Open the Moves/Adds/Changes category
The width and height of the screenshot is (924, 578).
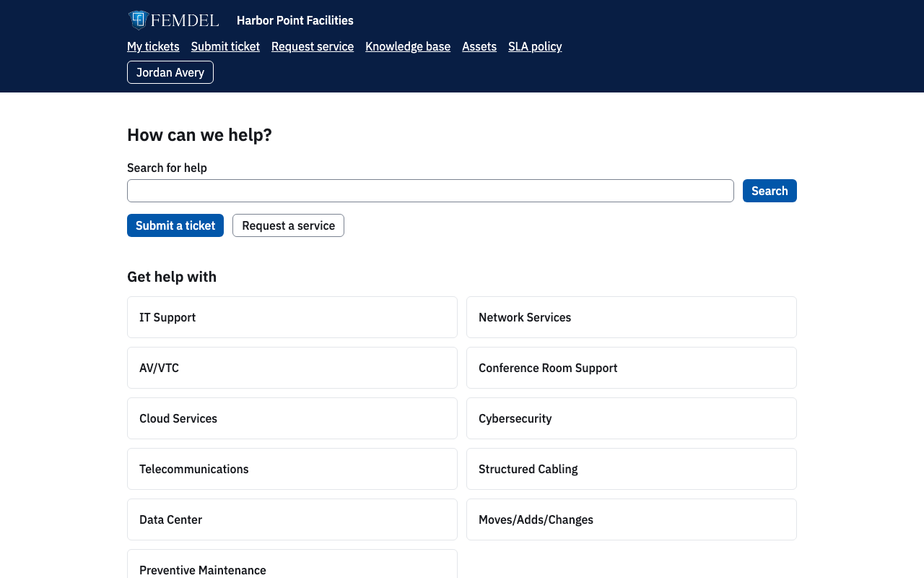pyautogui.click(x=632, y=519)
